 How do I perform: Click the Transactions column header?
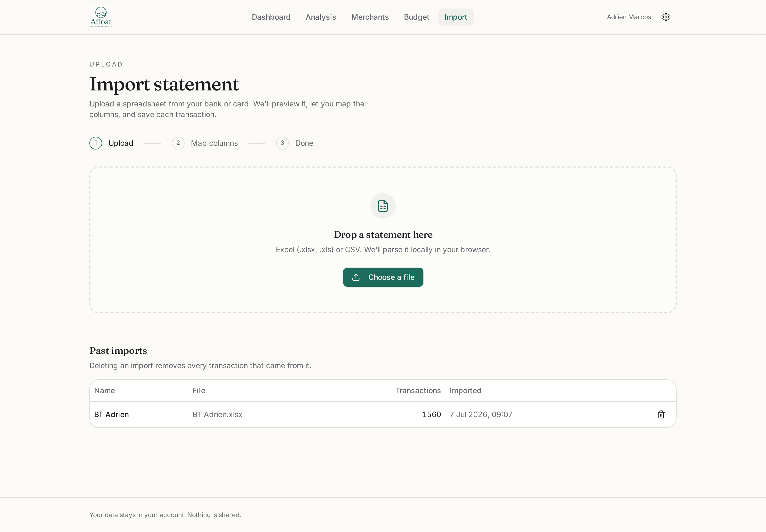pos(418,390)
